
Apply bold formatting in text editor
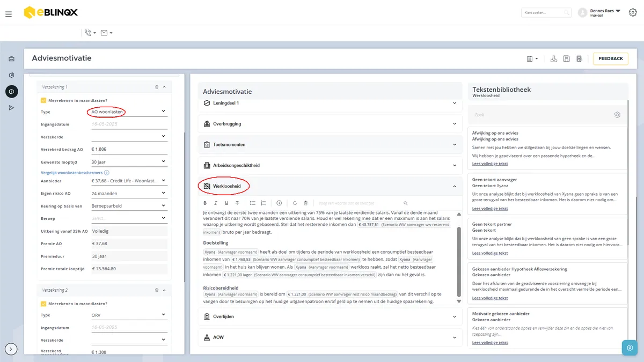205,203
